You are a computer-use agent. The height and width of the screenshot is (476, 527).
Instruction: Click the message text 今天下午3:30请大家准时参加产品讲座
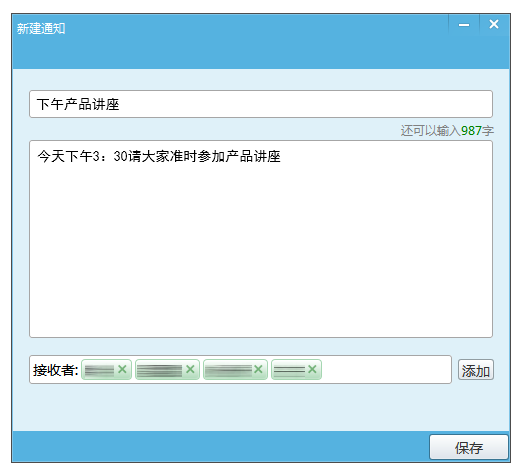(159, 156)
